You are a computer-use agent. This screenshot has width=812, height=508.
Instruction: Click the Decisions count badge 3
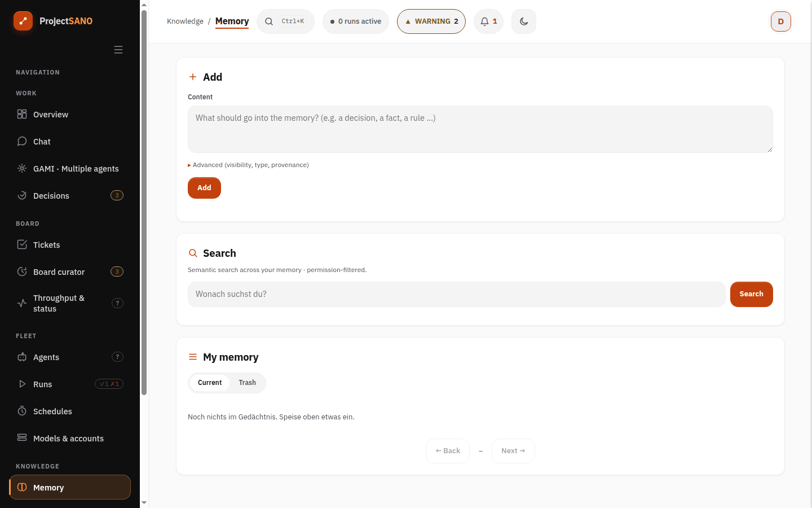tap(117, 196)
